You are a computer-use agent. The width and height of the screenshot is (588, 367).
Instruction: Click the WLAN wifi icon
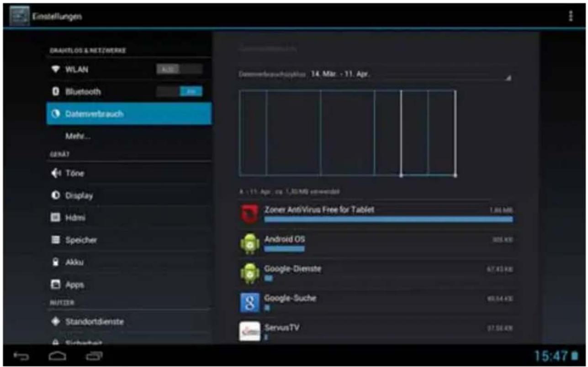click(56, 69)
